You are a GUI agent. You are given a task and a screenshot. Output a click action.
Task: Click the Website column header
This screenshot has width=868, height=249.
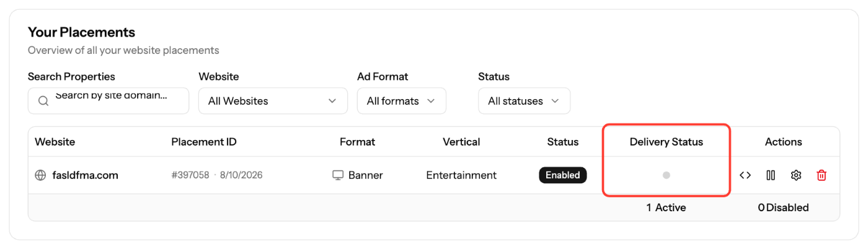point(55,142)
